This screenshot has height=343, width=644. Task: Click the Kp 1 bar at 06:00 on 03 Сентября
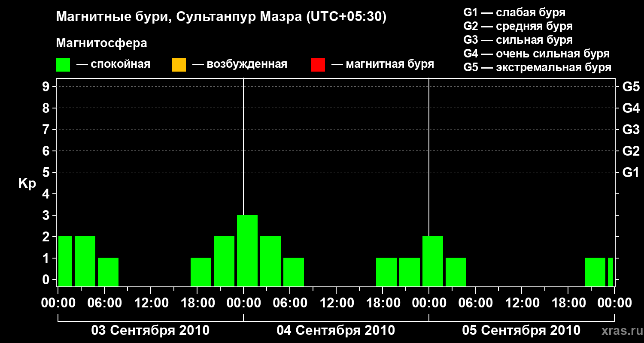pyautogui.click(x=108, y=272)
